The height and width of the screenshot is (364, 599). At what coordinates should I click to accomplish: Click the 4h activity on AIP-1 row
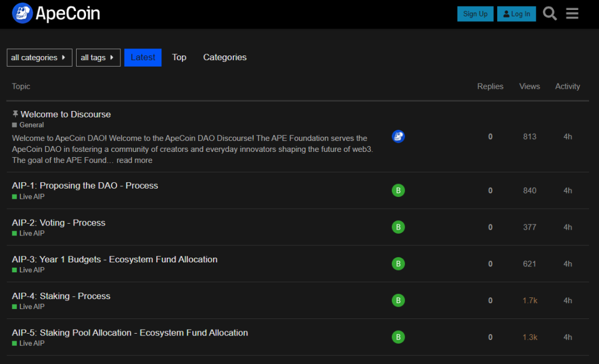pyautogui.click(x=567, y=190)
